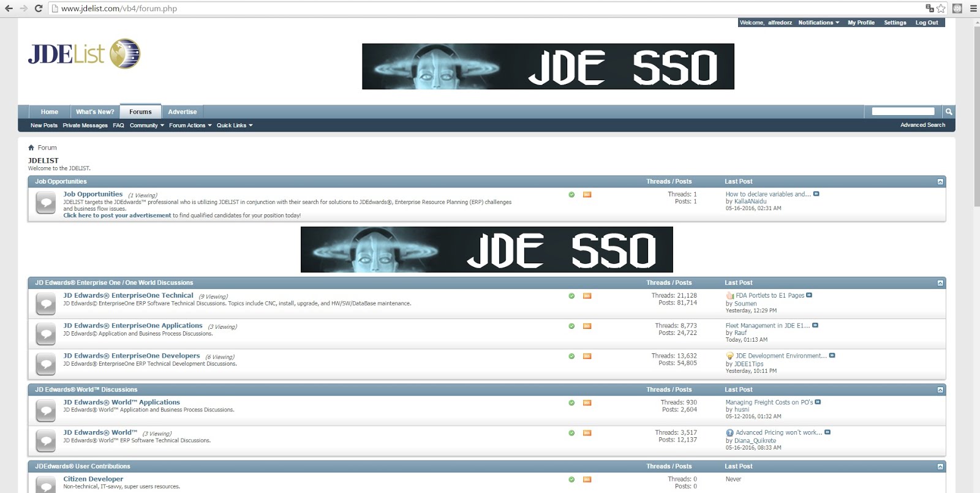Open Citizen Developer forum
The width and height of the screenshot is (980, 493).
coord(93,479)
